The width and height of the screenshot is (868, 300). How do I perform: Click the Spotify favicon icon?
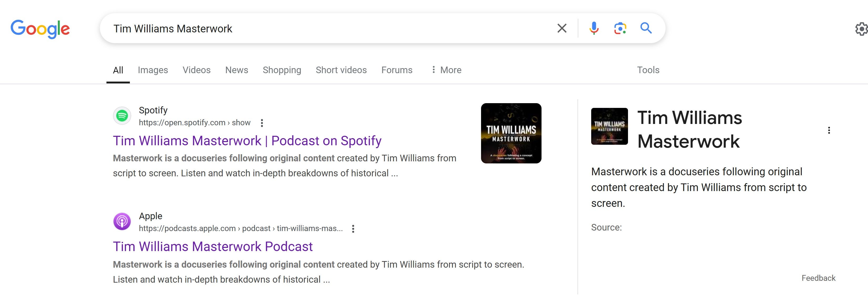pos(122,116)
